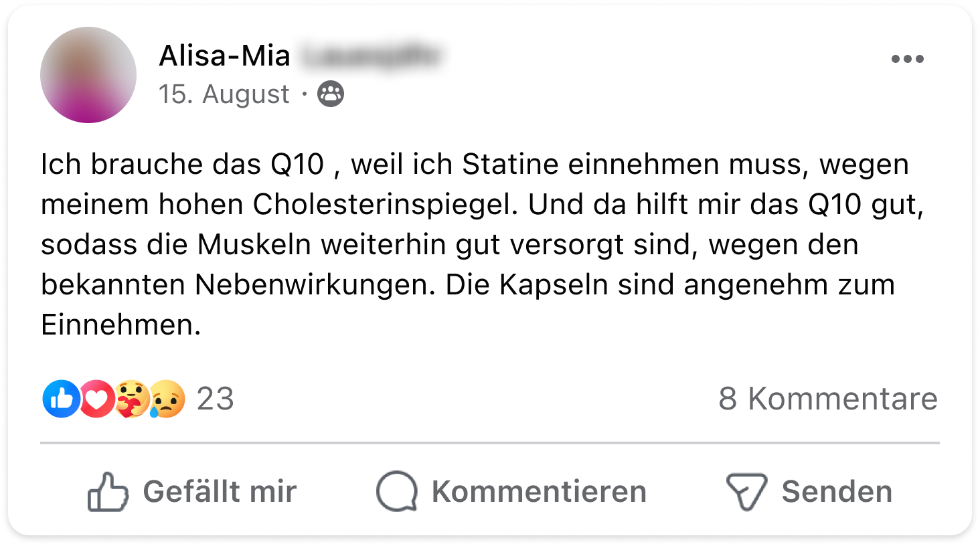Open the 8 Kommentare comments link
Image resolution: width=980 pixels, height=546 pixels.
tap(828, 399)
